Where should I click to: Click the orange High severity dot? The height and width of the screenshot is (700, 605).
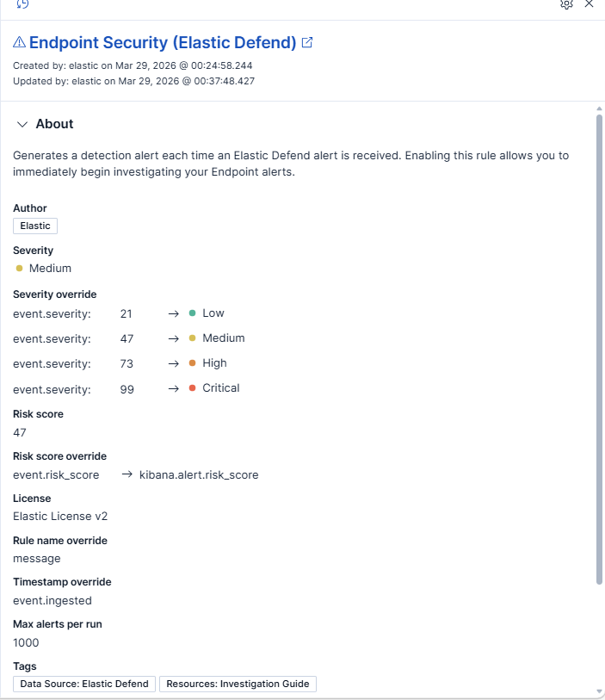coord(193,363)
